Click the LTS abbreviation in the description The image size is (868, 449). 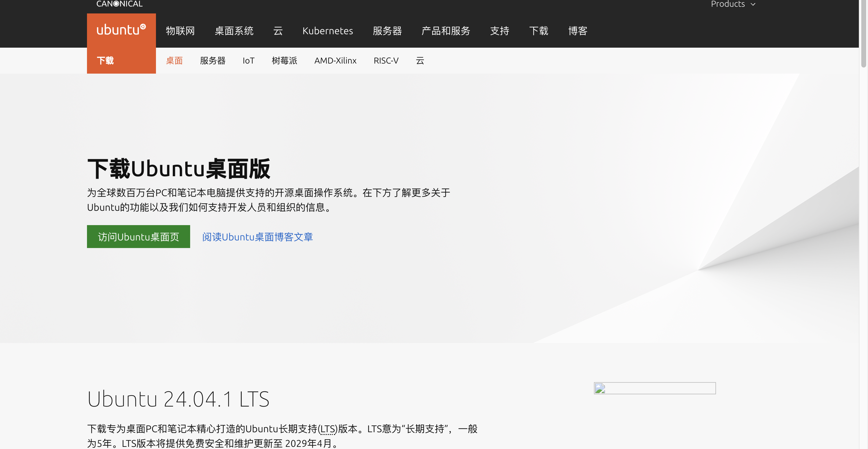click(x=327, y=429)
